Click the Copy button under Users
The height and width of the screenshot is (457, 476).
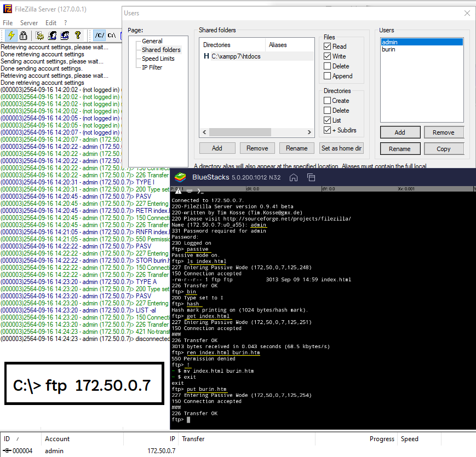(x=444, y=149)
